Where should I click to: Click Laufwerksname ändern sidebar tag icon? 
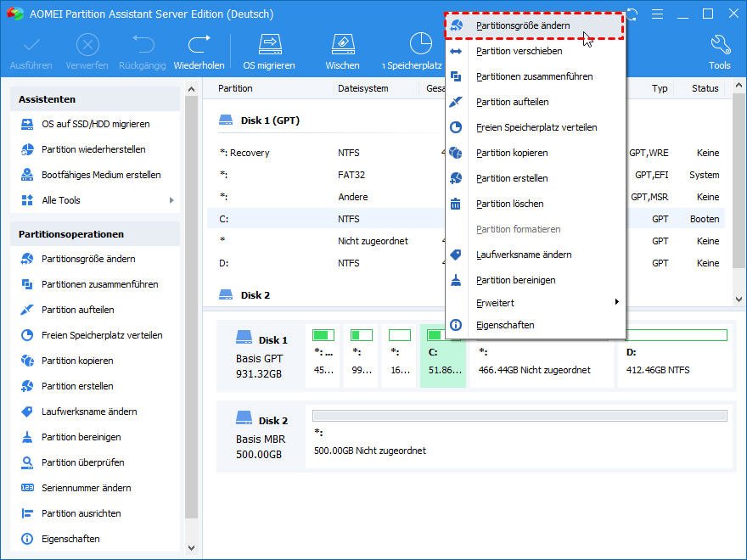pos(27,412)
